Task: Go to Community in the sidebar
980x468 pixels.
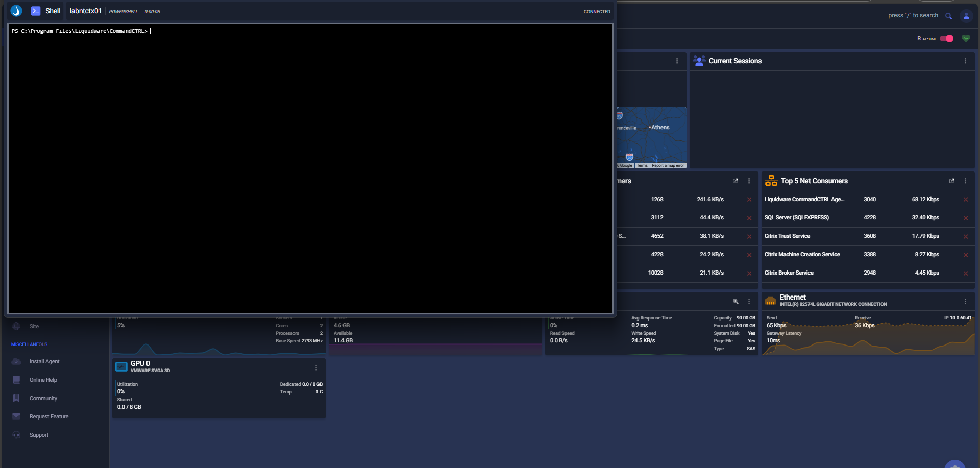Action: coord(43,398)
